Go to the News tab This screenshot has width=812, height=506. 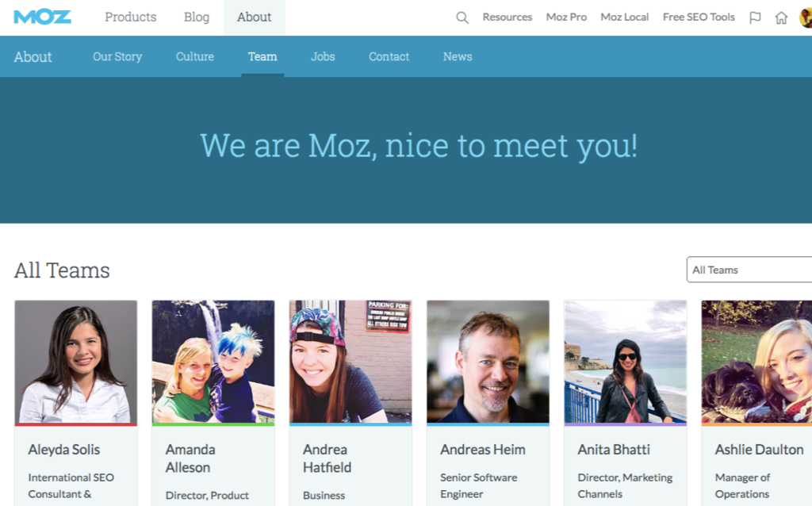[x=458, y=56]
